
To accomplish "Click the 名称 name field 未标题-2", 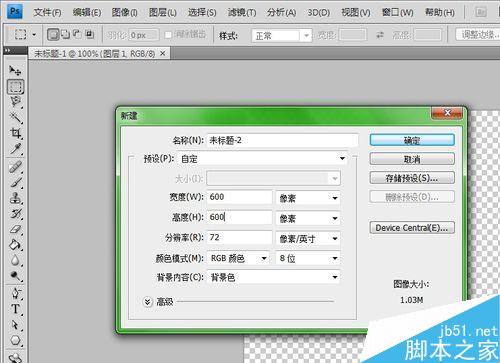I will pyautogui.click(x=283, y=140).
